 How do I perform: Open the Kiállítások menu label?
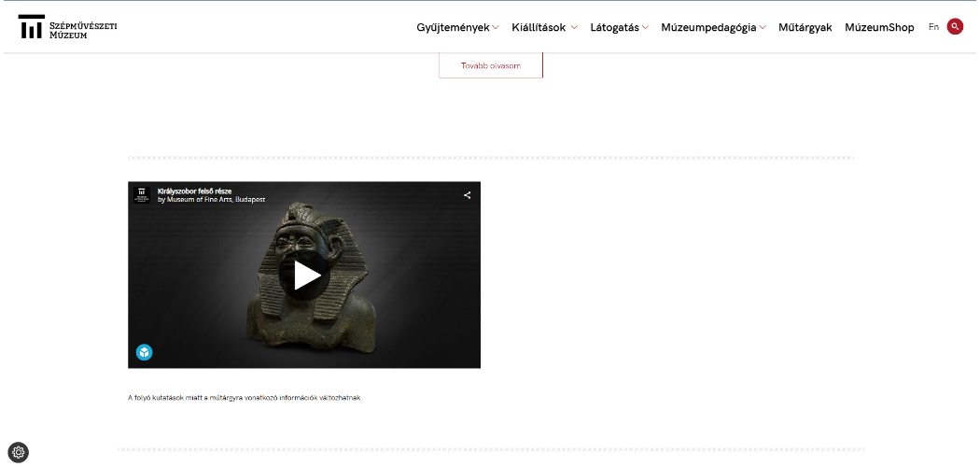(x=539, y=28)
